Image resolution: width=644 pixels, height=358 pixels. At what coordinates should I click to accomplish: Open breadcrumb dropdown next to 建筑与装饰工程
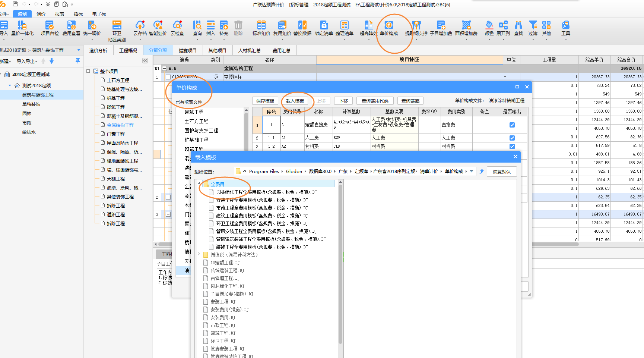click(79, 50)
